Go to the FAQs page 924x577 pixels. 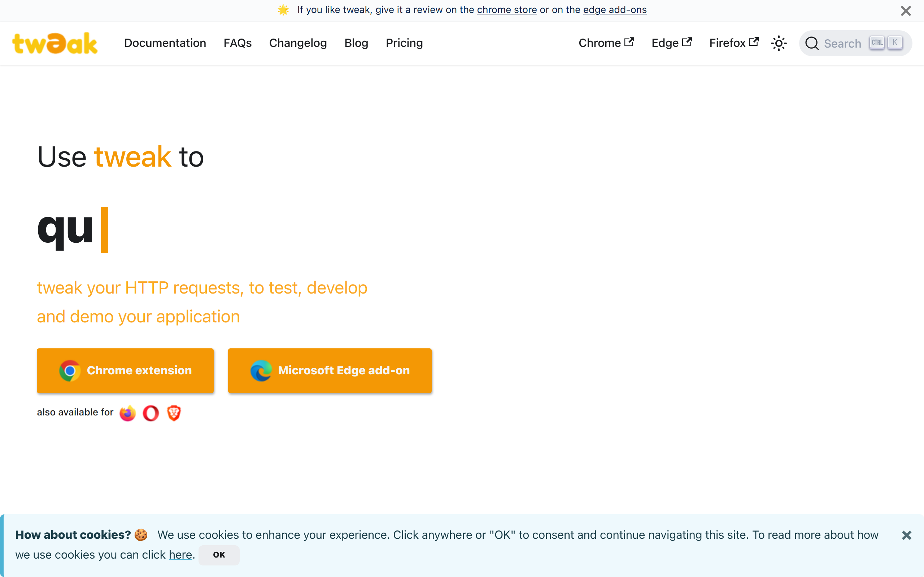coord(237,43)
